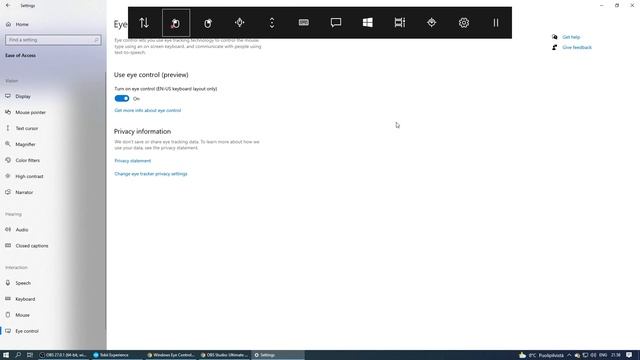640x360 pixels.
Task: Open the notification center icon
Action: tap(629, 356)
